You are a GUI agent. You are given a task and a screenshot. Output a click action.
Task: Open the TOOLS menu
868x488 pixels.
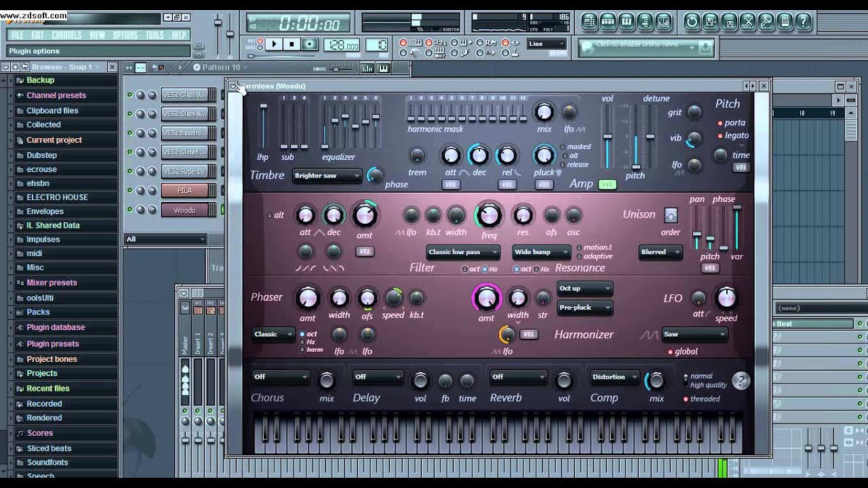point(155,35)
